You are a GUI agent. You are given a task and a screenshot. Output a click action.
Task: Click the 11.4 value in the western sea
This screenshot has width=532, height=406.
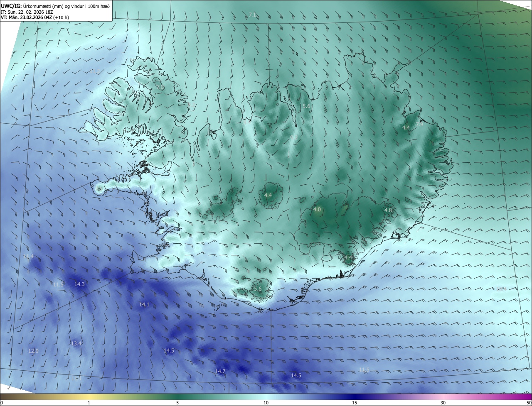tap(28, 257)
